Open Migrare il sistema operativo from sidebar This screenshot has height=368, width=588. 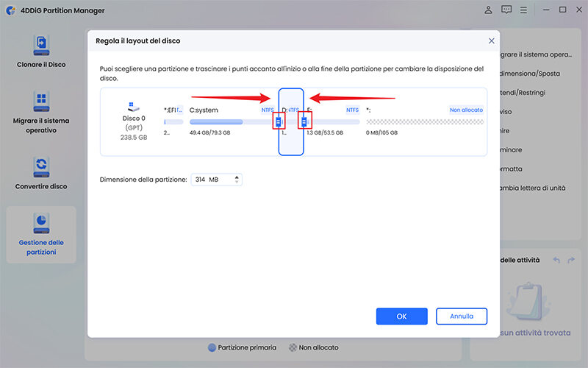pos(41,102)
